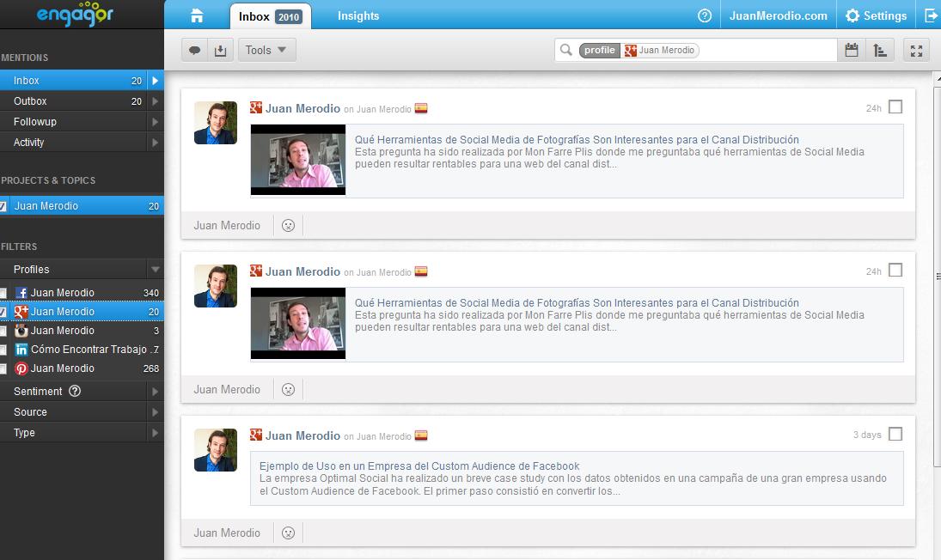This screenshot has width=941, height=560.
Task: Click Juan Merodio author name on 3 days mention
Action: (302, 435)
